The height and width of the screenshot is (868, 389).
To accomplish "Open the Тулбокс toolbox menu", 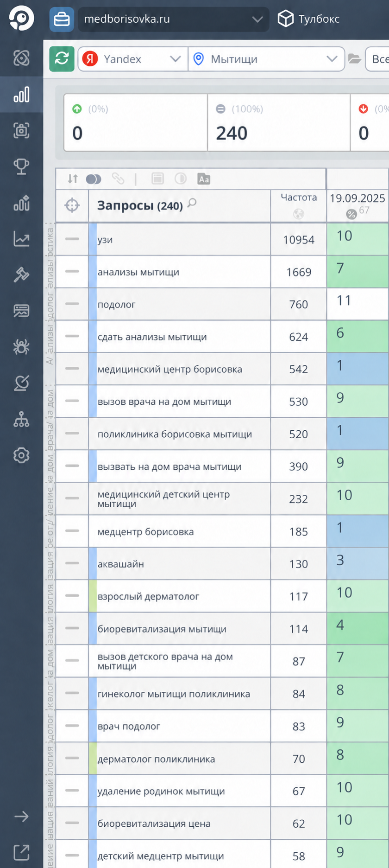I will point(308,19).
